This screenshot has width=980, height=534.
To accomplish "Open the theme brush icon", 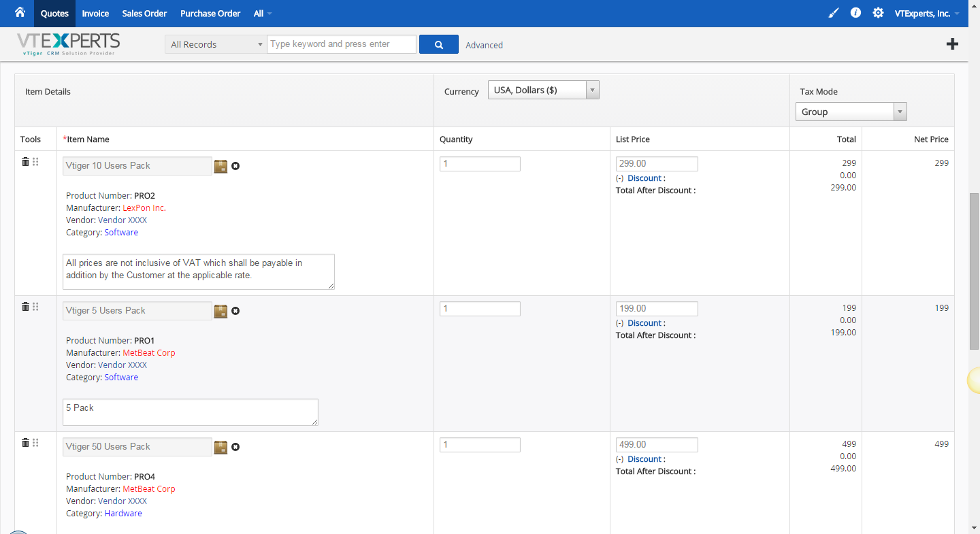I will (x=834, y=13).
